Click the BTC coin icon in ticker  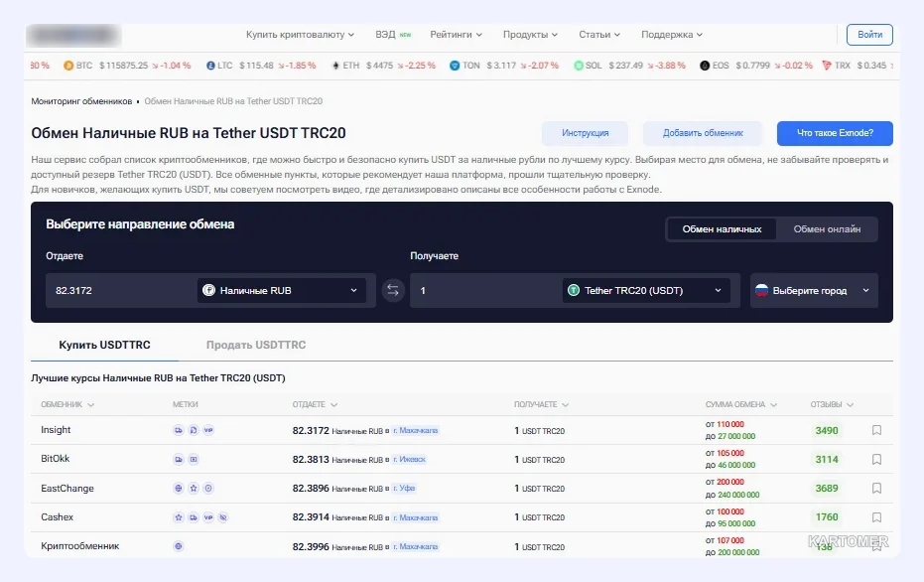pos(68,66)
